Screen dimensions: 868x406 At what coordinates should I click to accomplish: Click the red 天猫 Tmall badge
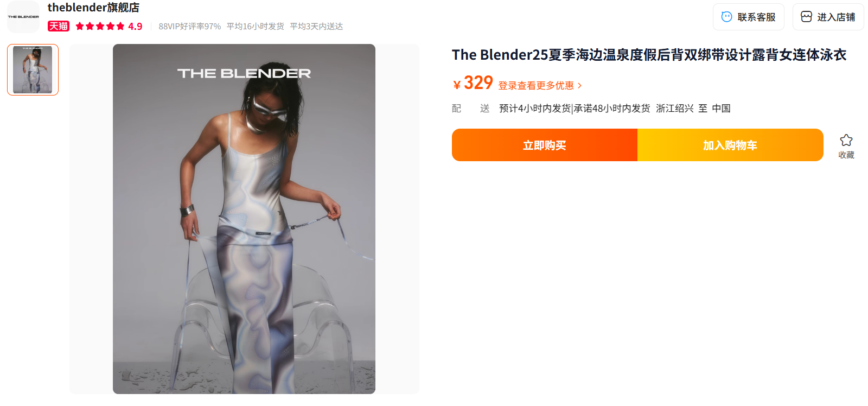coord(59,26)
